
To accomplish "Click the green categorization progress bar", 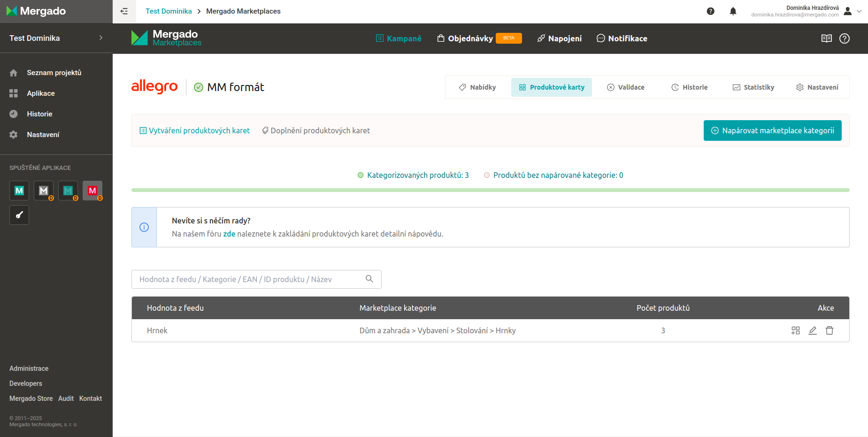I will coord(491,190).
